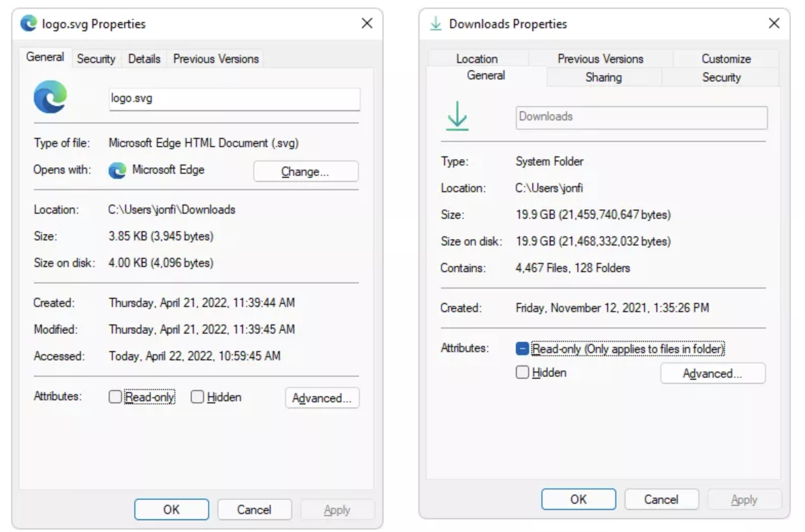The image size is (805, 532).
Task: Check the Hidden box in logo.svg Properties
Action: point(197,397)
